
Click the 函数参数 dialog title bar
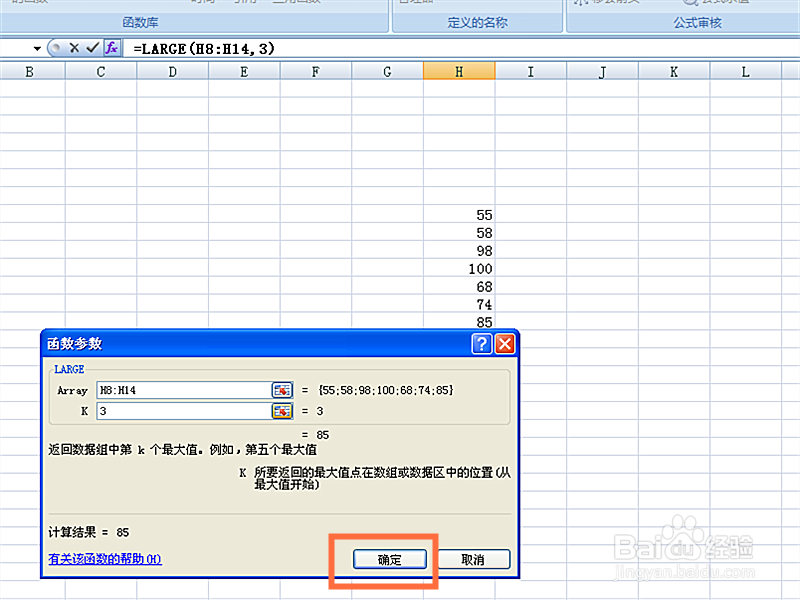(200, 343)
